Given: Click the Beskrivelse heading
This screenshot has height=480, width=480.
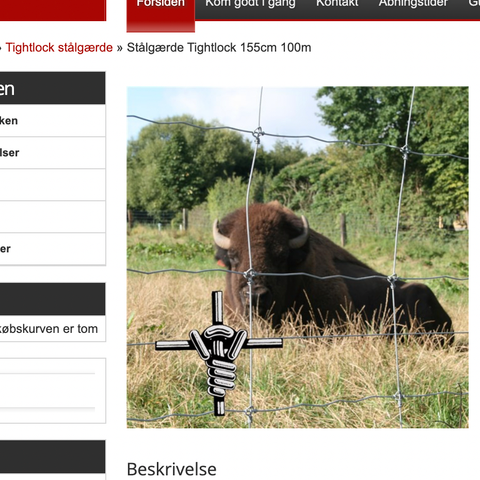Looking at the screenshot, I should coord(172,469).
